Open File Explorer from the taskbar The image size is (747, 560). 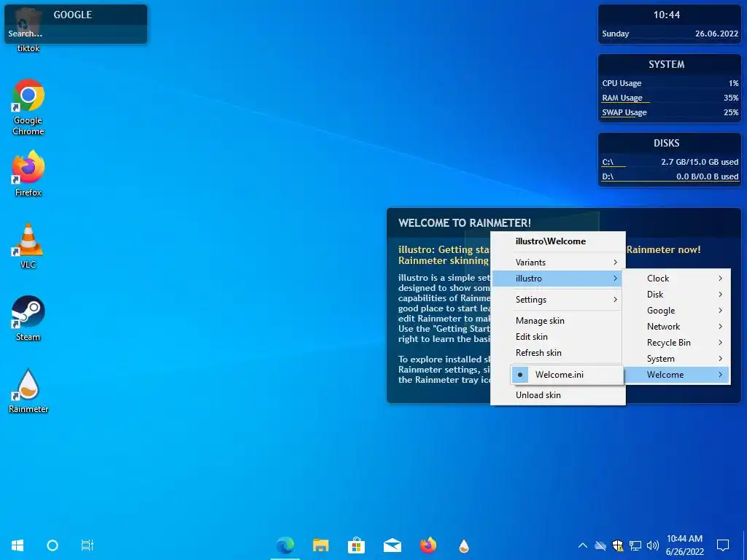point(321,545)
